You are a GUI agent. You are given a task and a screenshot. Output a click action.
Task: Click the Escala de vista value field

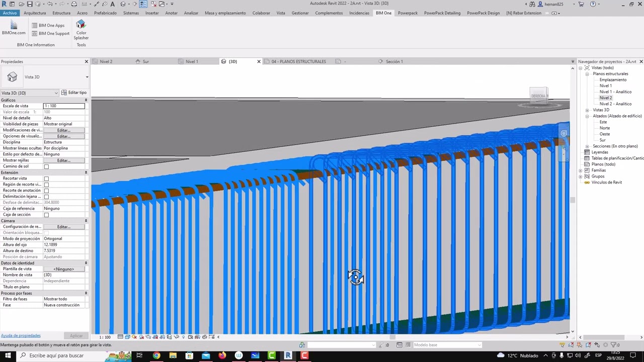[x=64, y=106]
